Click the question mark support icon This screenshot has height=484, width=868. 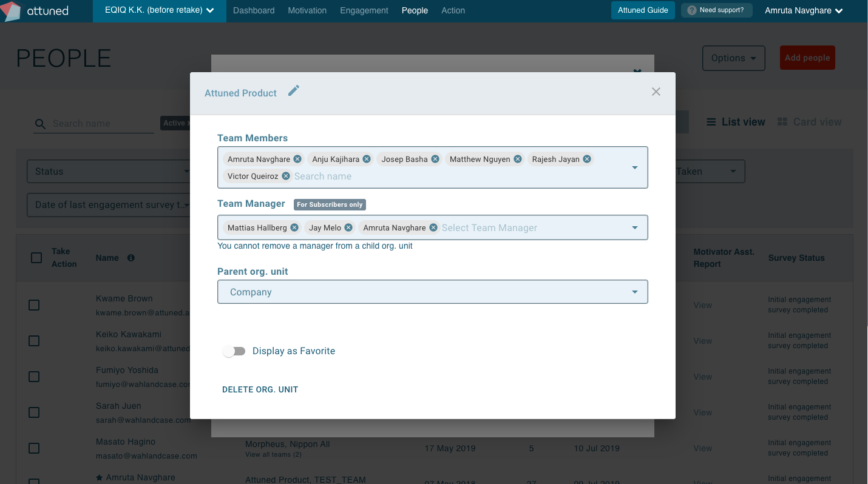pos(692,10)
